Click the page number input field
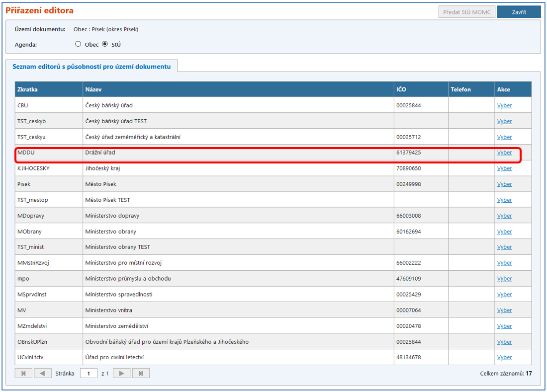 [89, 373]
